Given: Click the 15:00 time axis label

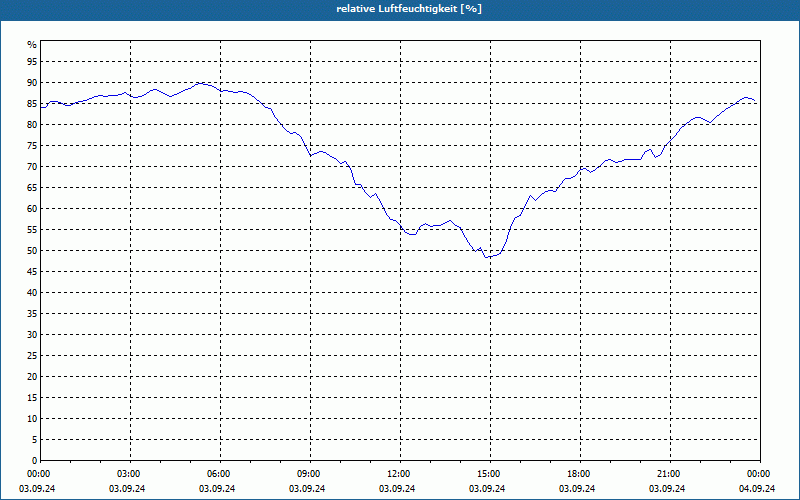Looking at the screenshot, I should coord(490,474).
